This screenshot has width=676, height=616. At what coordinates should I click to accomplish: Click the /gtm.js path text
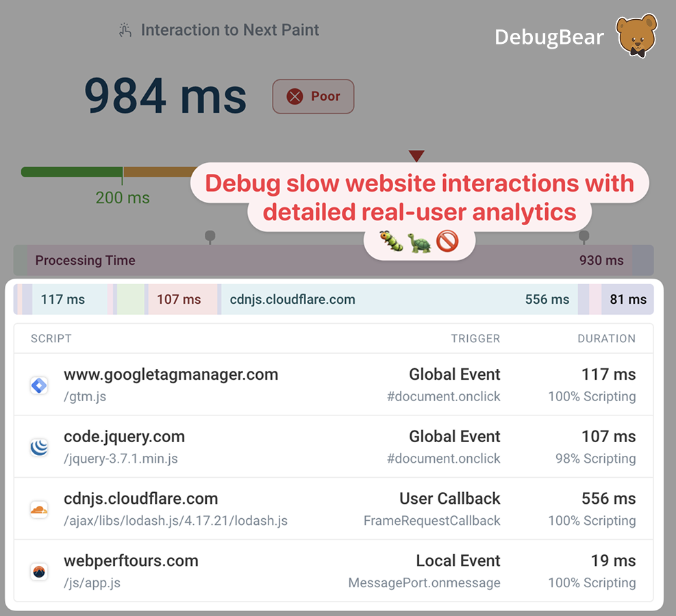click(x=85, y=396)
